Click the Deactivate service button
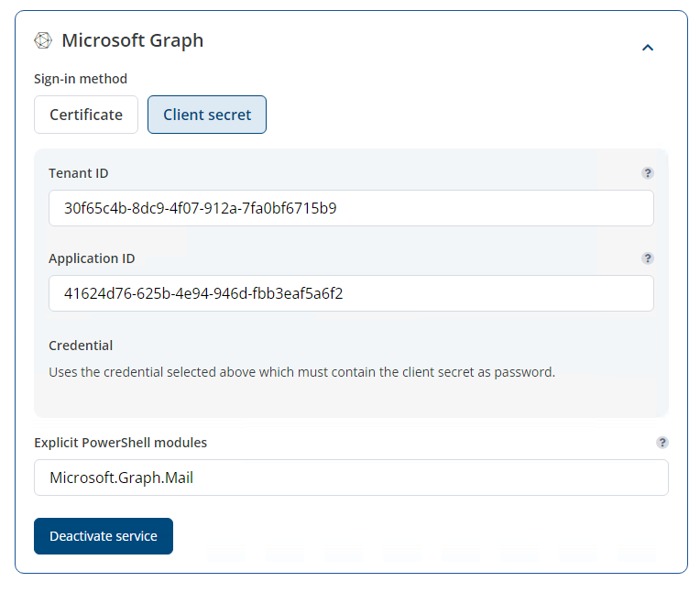This screenshot has height=593, width=700. click(x=104, y=536)
